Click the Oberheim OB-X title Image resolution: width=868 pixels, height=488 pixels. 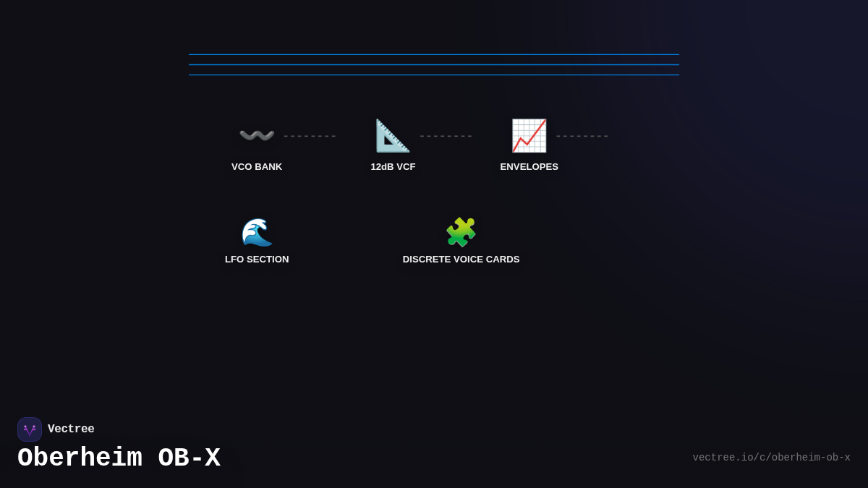[119, 458]
